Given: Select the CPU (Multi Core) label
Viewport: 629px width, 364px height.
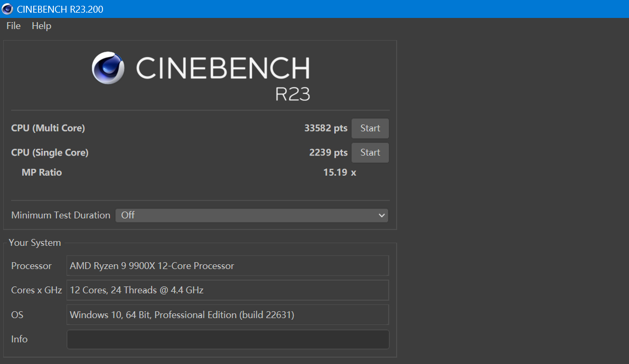Looking at the screenshot, I should click(x=48, y=128).
